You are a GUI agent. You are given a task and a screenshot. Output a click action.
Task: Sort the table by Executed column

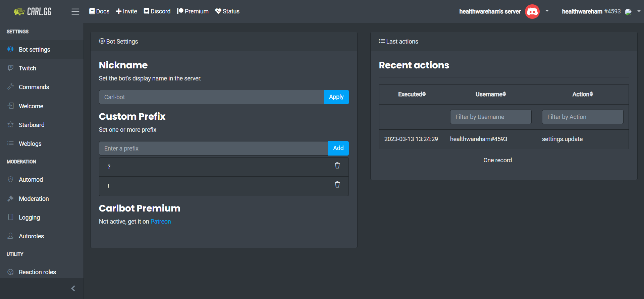click(x=412, y=95)
